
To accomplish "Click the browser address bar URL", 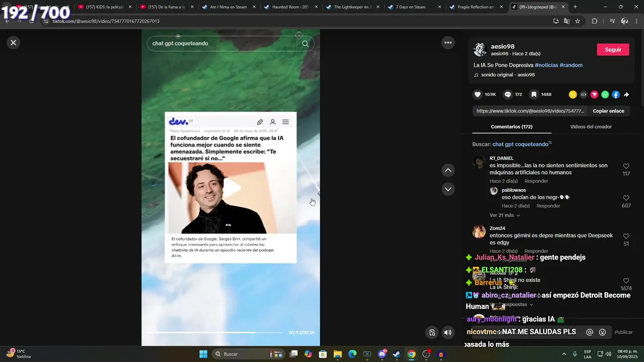I will 106,21.
